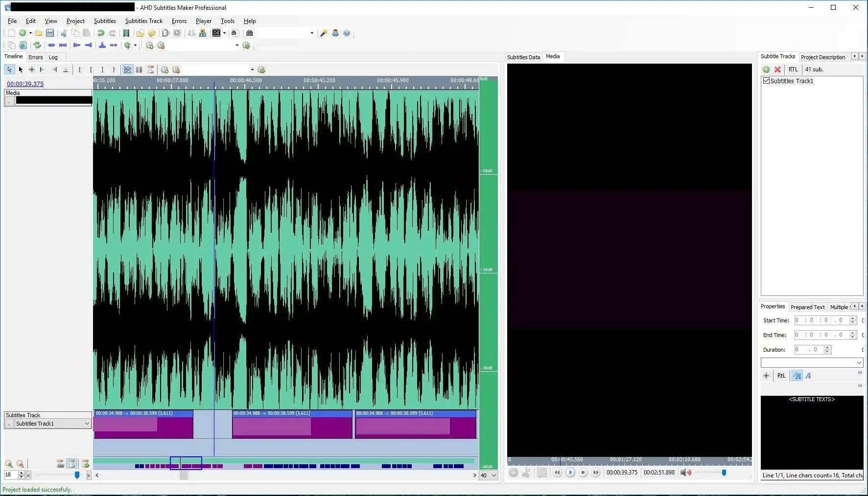Open the 40 dB level dropdown
Image resolution: width=868 pixels, height=496 pixels.
489,475
